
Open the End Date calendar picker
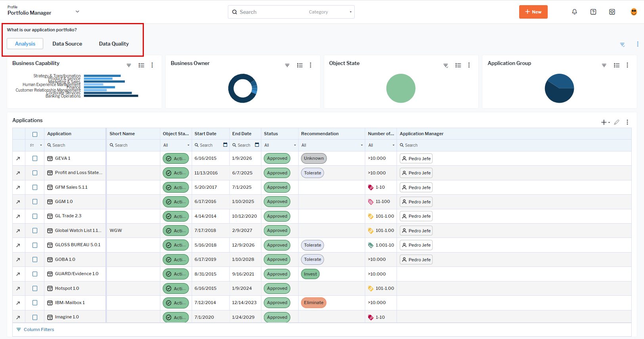[x=257, y=145]
